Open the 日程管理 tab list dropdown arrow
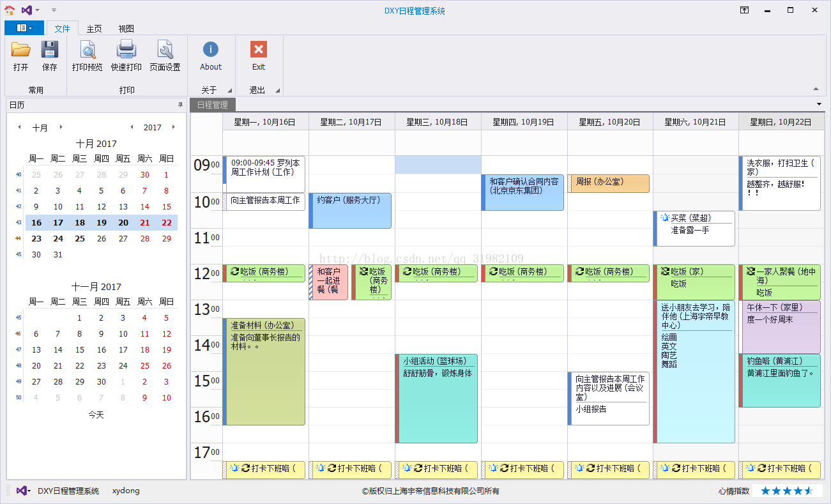The height and width of the screenshot is (504, 831). click(x=820, y=104)
